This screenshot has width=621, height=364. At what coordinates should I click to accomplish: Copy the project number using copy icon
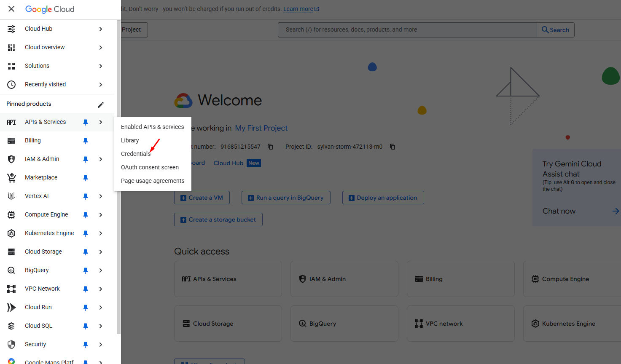270,147
